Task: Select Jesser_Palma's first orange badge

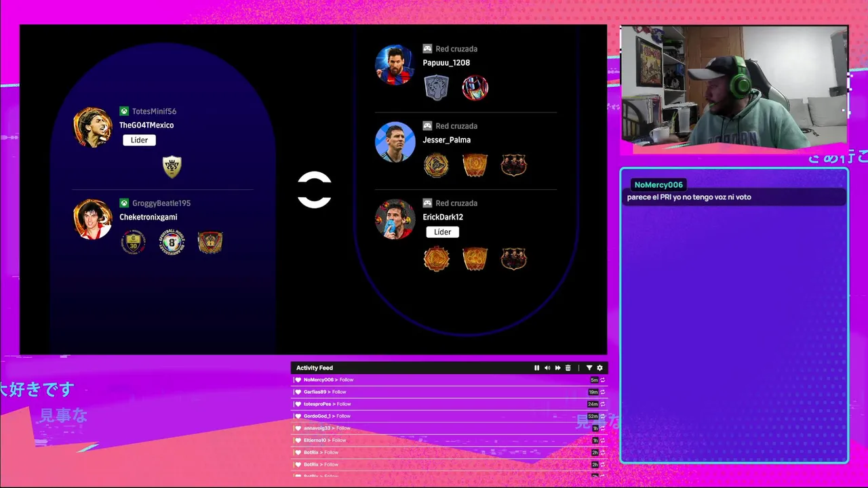Action: (436, 165)
